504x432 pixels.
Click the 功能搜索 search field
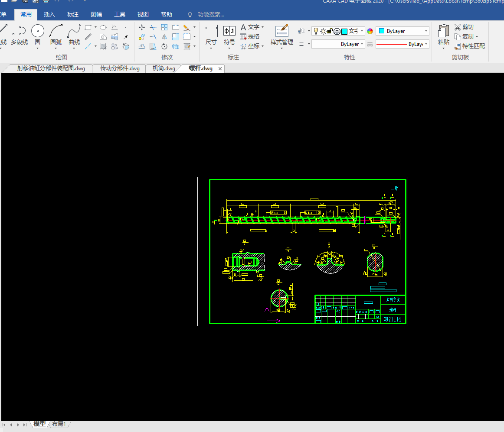(x=211, y=15)
